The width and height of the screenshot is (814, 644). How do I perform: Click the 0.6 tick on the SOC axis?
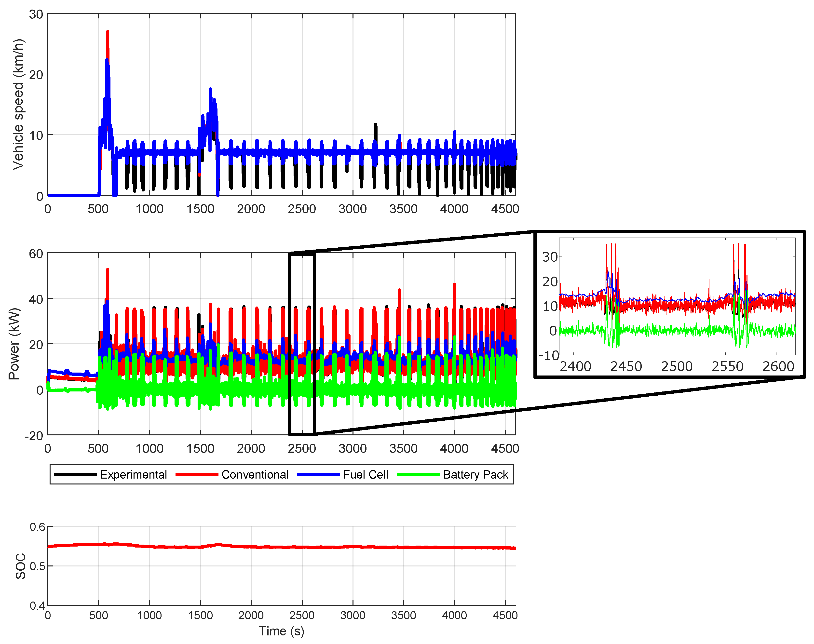pyautogui.click(x=37, y=527)
